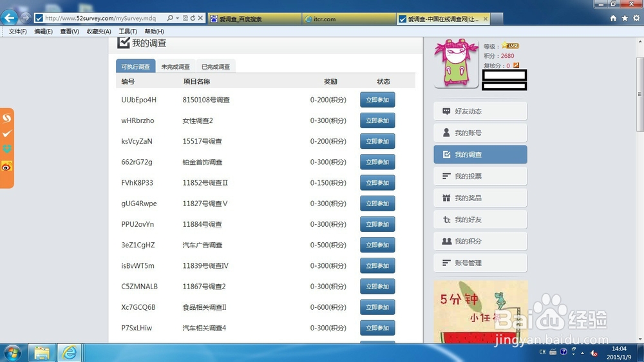The width and height of the screenshot is (644, 362).
Task: Select the 已完成调查 tab
Action: click(216, 66)
